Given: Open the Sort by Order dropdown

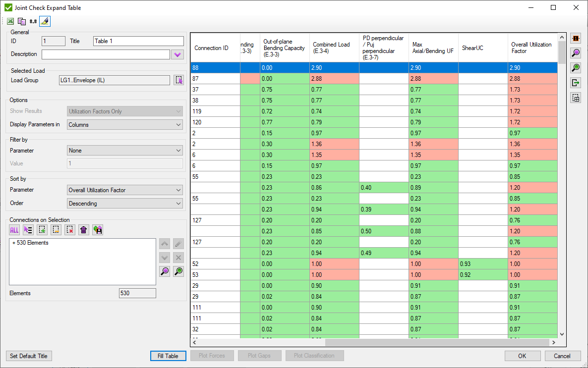Looking at the screenshot, I should (x=125, y=204).
